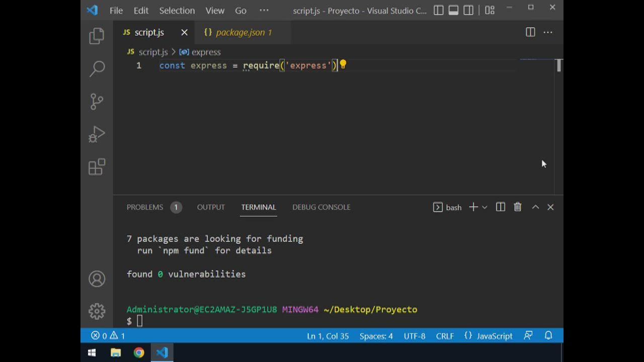
Task: Split the editor to the right
Action: coord(530,32)
